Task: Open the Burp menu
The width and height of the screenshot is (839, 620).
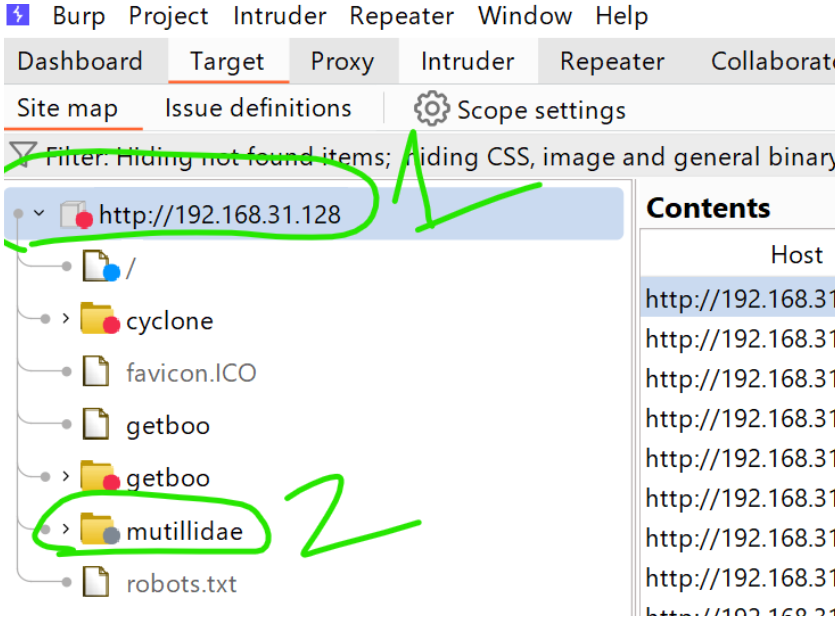Action: pos(79,16)
